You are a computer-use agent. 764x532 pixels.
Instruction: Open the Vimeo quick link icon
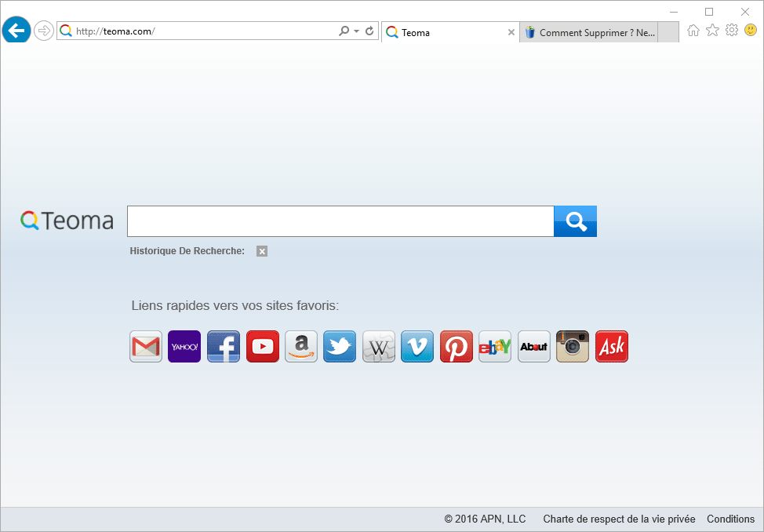(x=417, y=346)
